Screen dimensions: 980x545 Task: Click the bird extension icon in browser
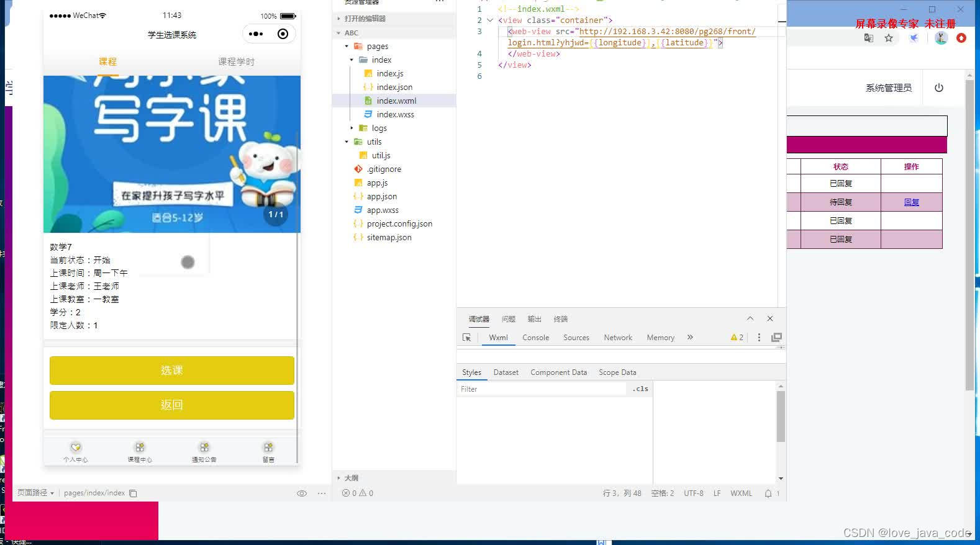[914, 38]
